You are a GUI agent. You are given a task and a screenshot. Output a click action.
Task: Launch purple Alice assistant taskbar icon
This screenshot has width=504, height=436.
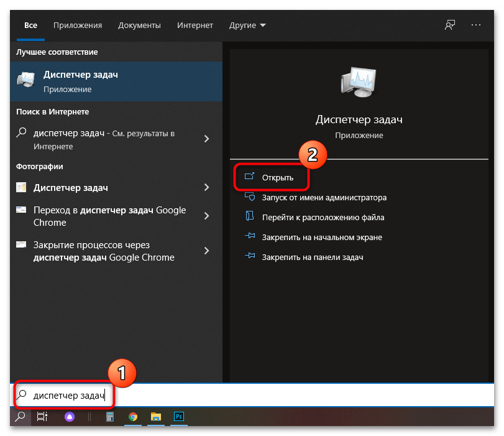[70, 417]
